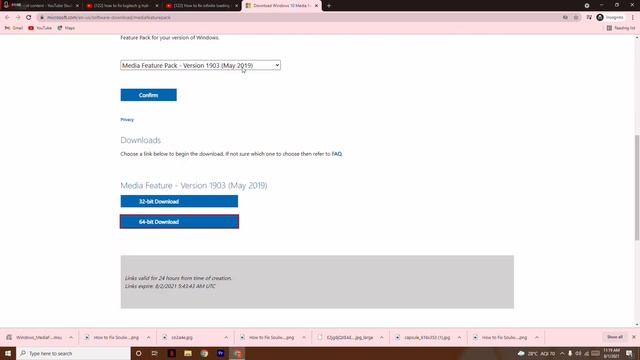Image resolution: width=640 pixels, height=360 pixels.
Task: Open File Explorer from the taskbar
Action: (x=188, y=353)
